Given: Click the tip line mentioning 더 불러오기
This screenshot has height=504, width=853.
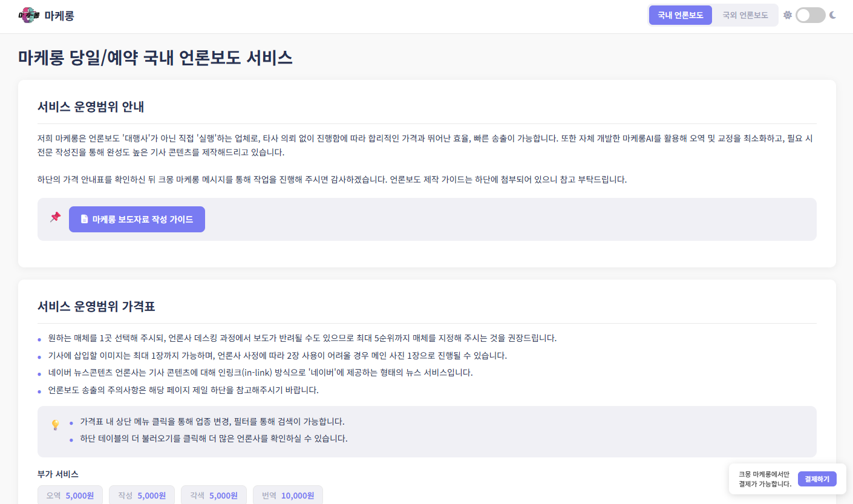Looking at the screenshot, I should (x=214, y=439).
